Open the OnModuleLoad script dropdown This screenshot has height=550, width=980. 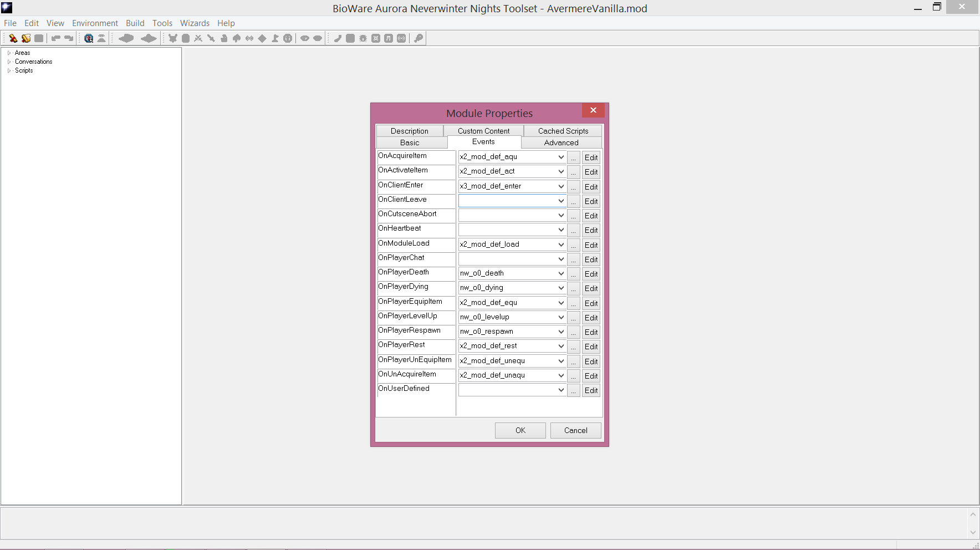pos(561,245)
